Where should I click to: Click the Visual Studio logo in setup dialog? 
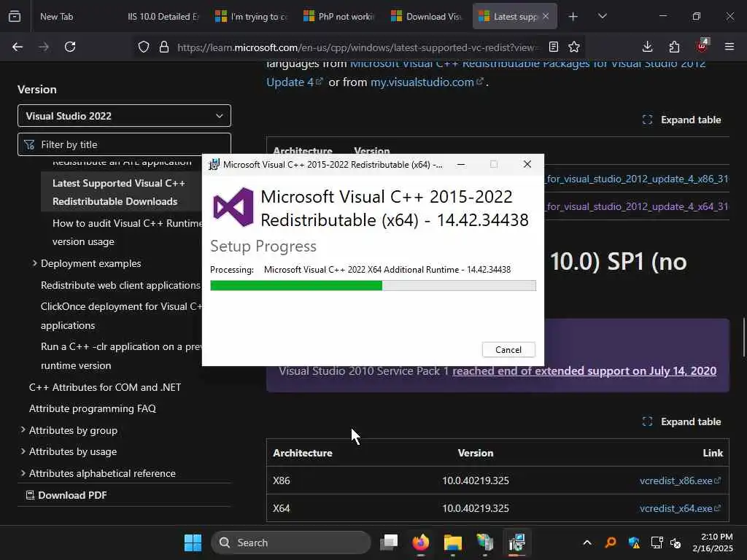pyautogui.click(x=233, y=207)
